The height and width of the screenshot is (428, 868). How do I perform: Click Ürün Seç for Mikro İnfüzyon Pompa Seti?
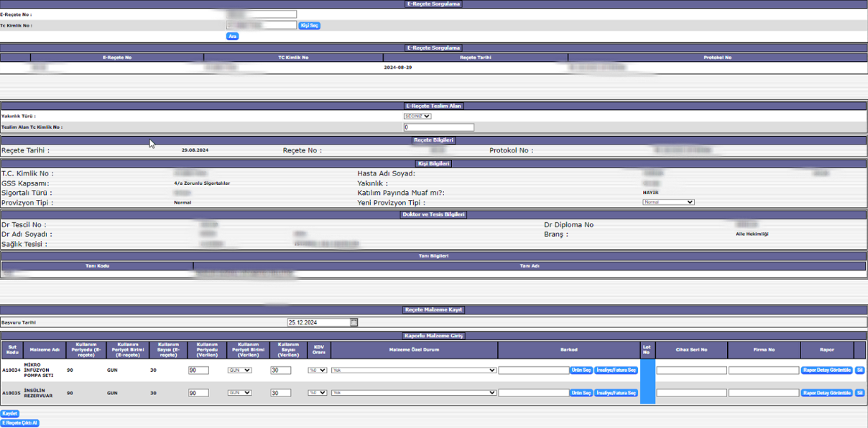pos(581,370)
